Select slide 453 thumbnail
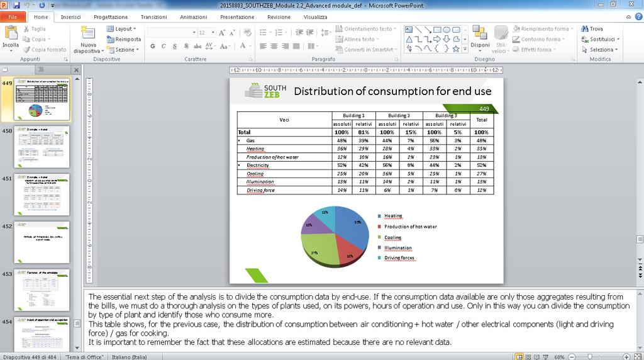This screenshot has height=360, width=644. (42, 290)
